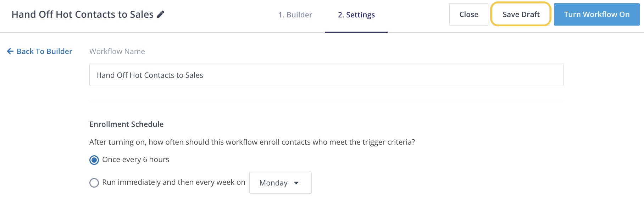This screenshot has width=644, height=199.
Task: Hit the "Turn Workflow On" button
Action: click(596, 15)
